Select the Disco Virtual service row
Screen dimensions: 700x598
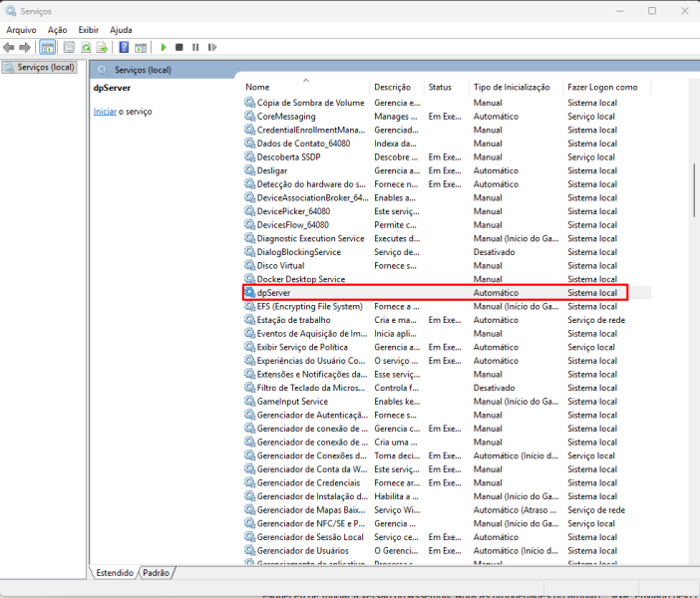pos(447,265)
